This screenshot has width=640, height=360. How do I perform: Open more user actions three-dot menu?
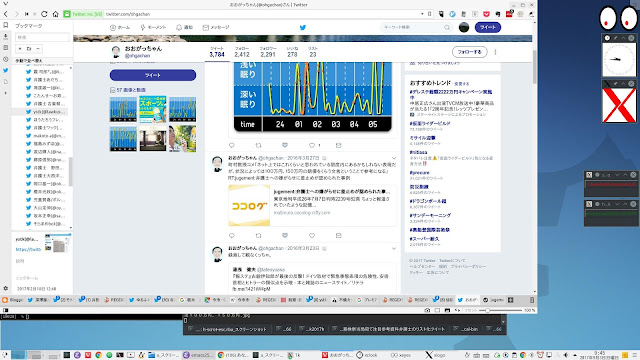click(x=496, y=52)
